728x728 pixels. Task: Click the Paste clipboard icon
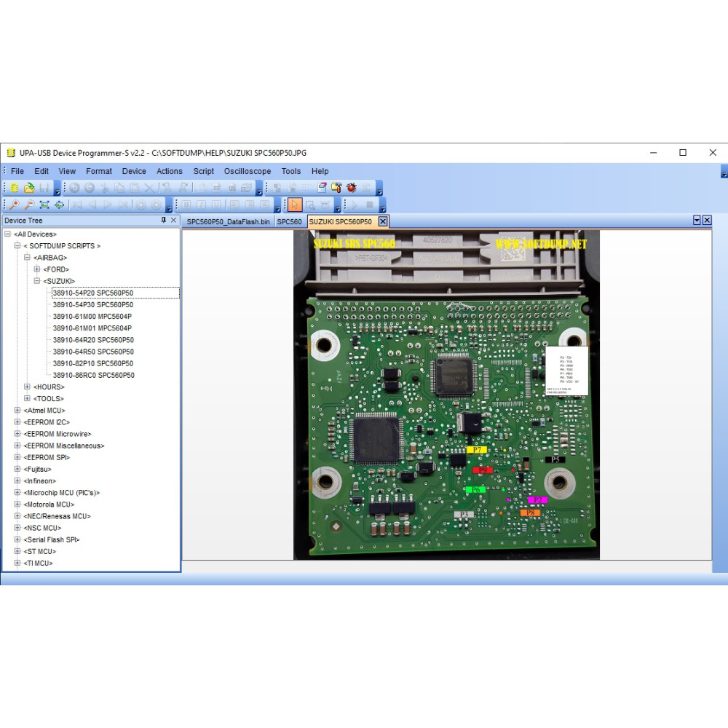tap(135, 188)
